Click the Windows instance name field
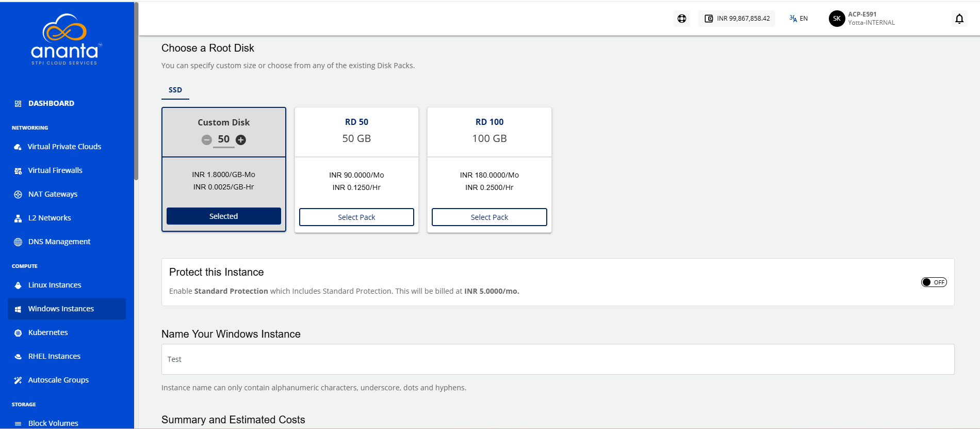 [558, 359]
